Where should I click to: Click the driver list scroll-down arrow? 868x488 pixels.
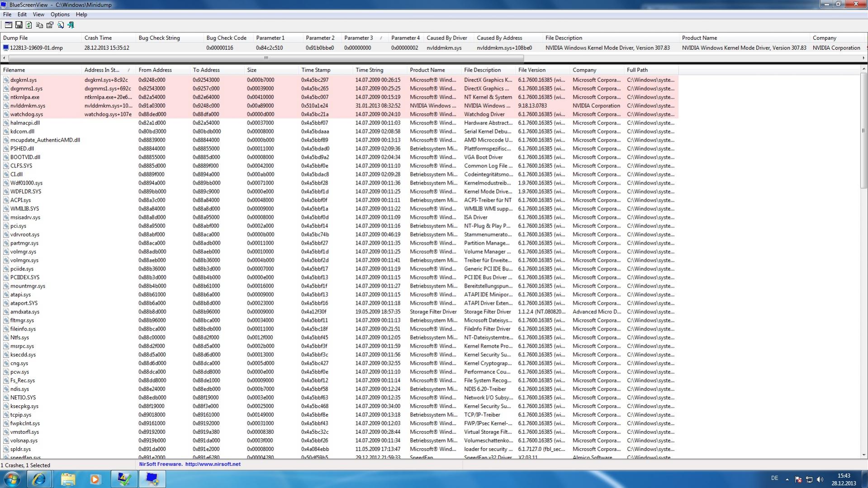coord(864,455)
